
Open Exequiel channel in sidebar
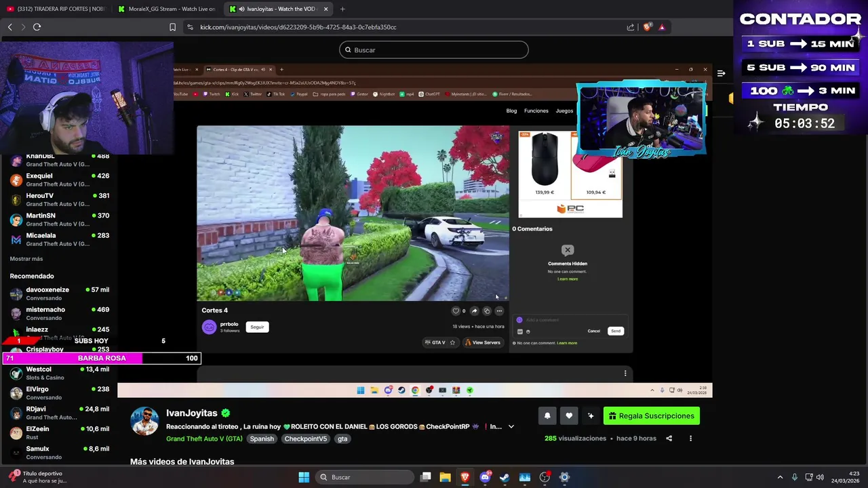pyautogui.click(x=60, y=180)
